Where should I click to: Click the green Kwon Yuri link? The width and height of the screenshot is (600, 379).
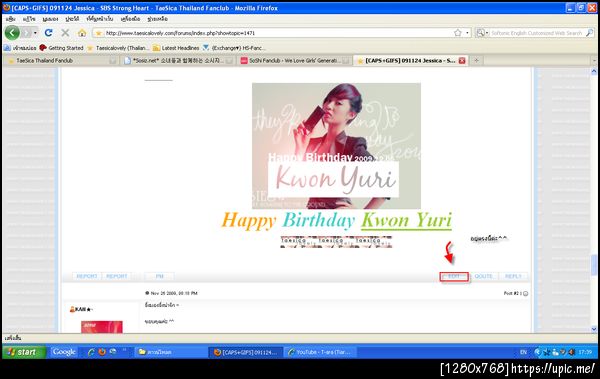click(x=406, y=221)
